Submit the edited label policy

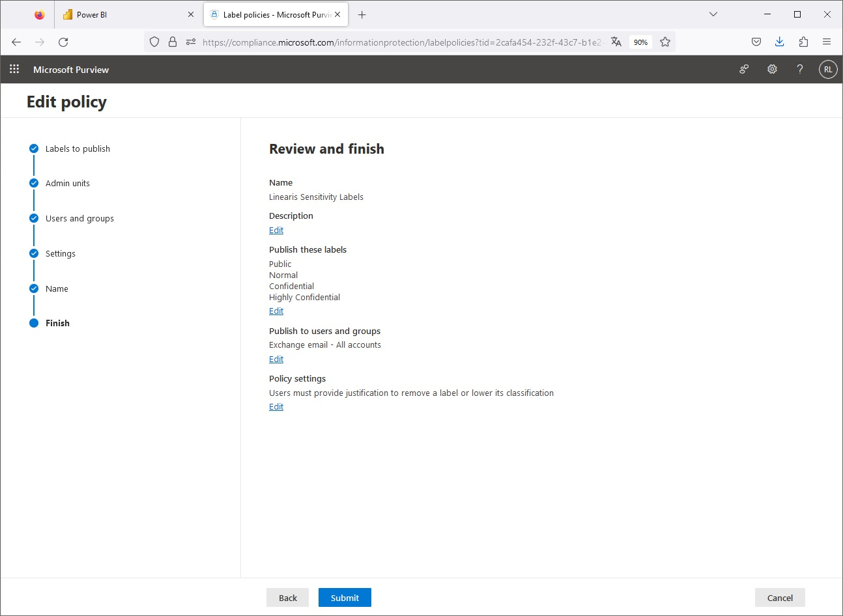[x=345, y=597]
